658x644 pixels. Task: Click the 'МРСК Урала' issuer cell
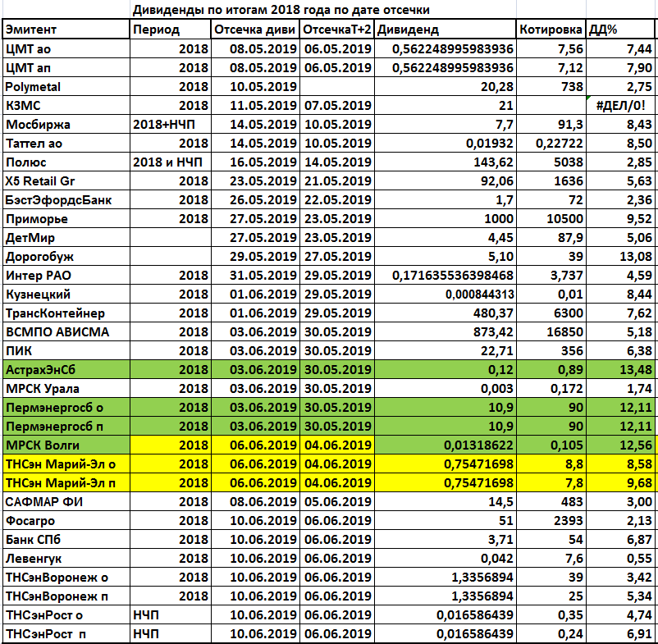(x=66, y=389)
